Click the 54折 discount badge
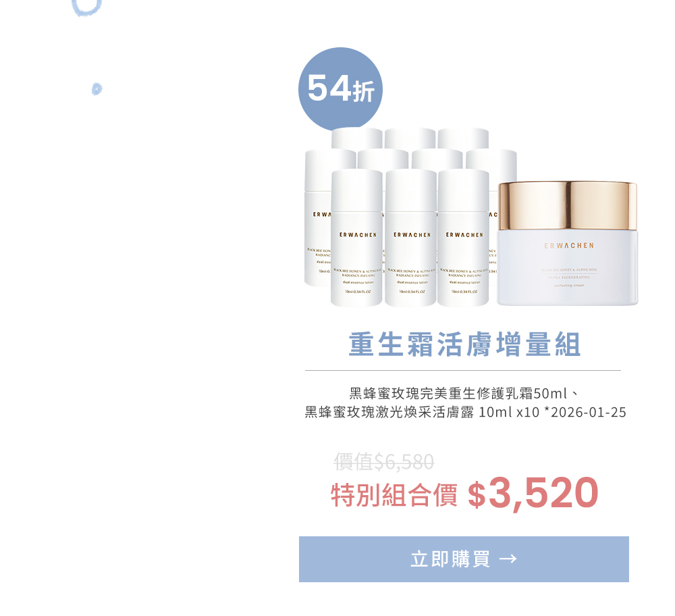This screenshot has height=616, width=675. point(340,89)
